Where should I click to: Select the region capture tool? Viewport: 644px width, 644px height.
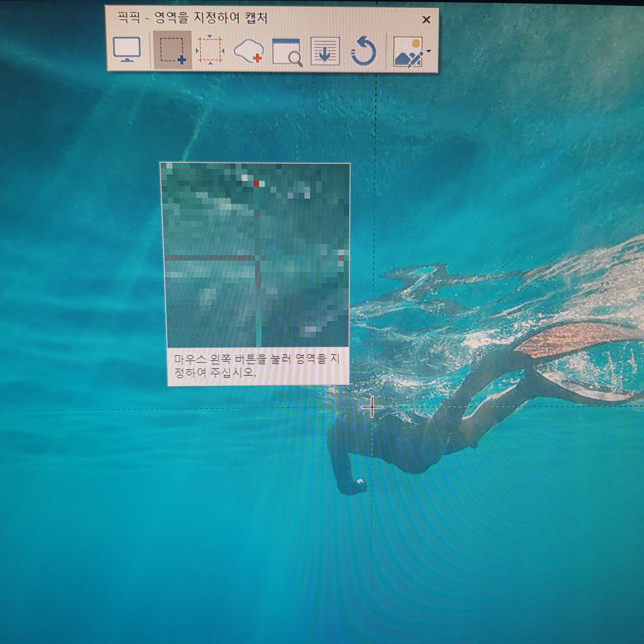[172, 50]
